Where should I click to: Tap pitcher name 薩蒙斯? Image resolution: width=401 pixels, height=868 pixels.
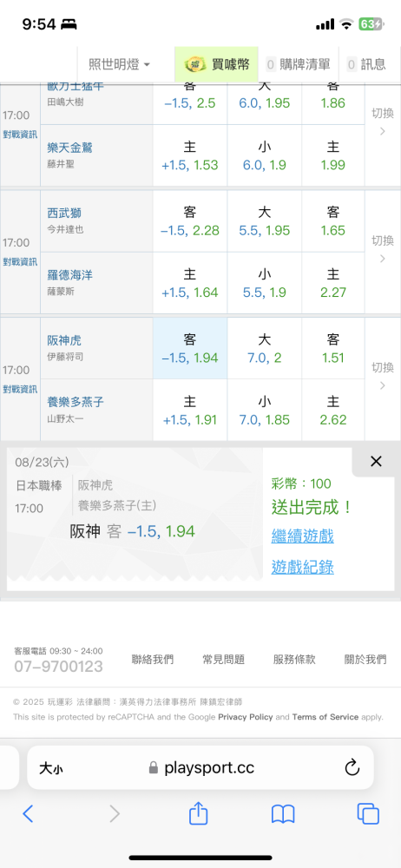coord(61,292)
